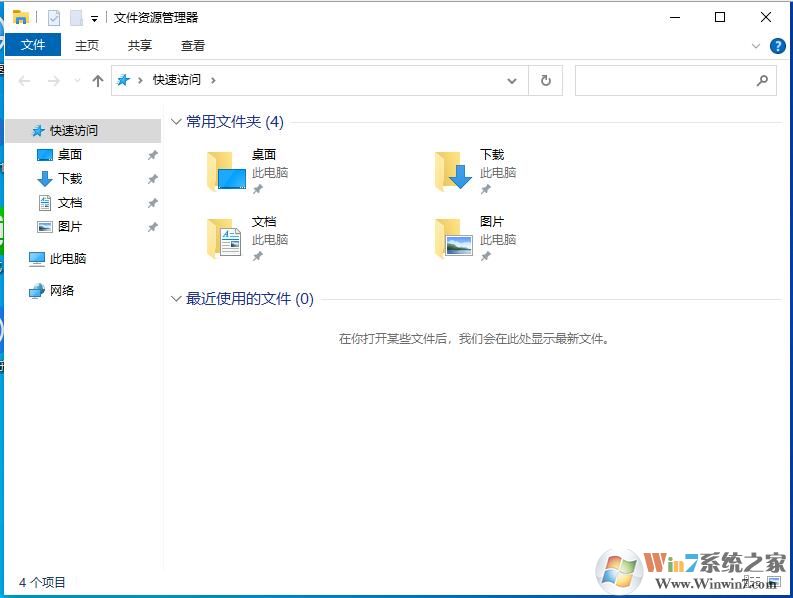Close the 文件资源管理器 window

(x=766, y=17)
